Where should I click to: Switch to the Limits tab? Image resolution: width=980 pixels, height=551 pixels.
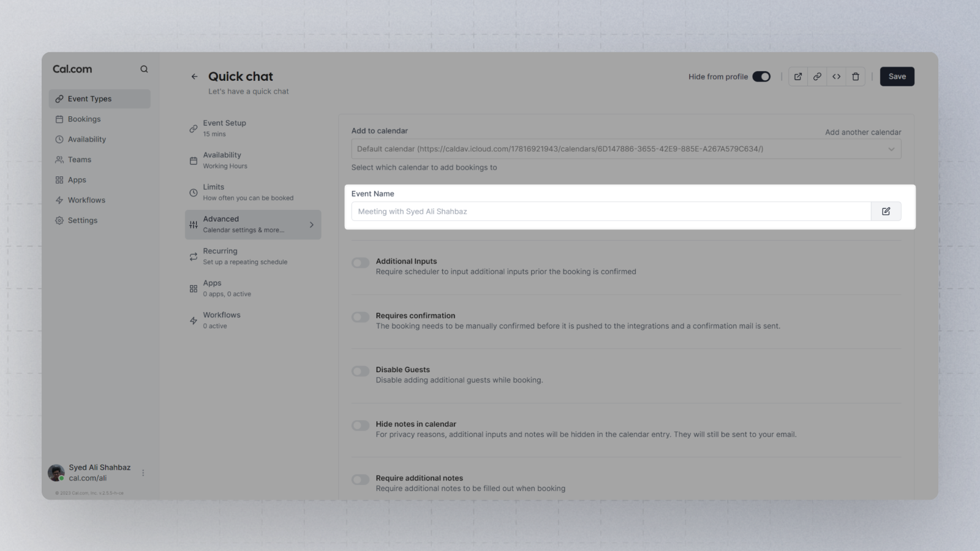pos(253,192)
